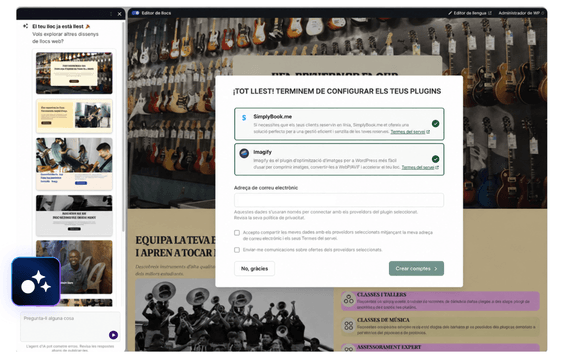Viewport: 563px width, 360px height.
Task: Close the AI assistant side panel
Action: pyautogui.click(x=120, y=14)
